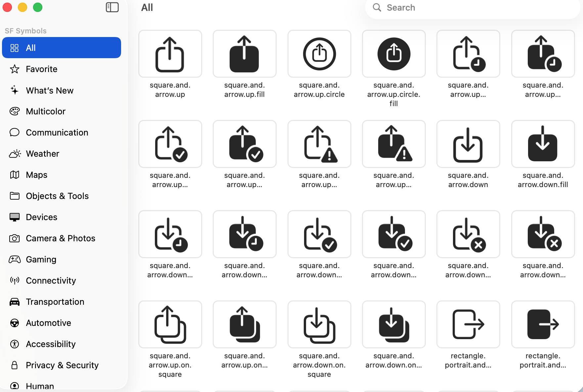The image size is (583, 392).
Task: Select outlined share symbol with warning triangle
Action: [x=319, y=144]
